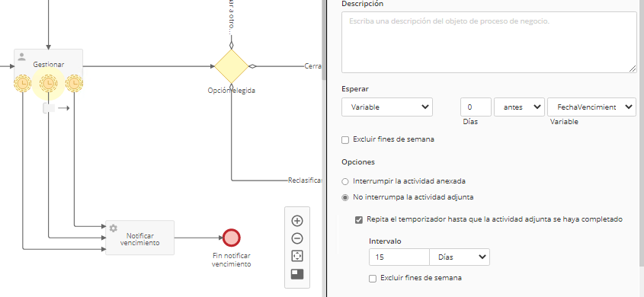644x297 pixels.
Task: Click the Descripción text area
Action: coord(489,42)
